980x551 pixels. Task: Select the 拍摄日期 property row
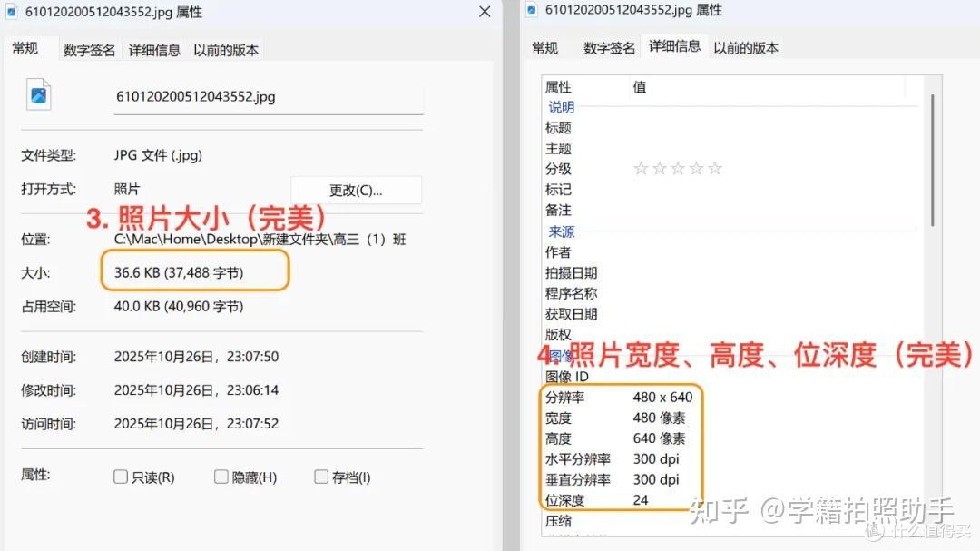(731, 272)
